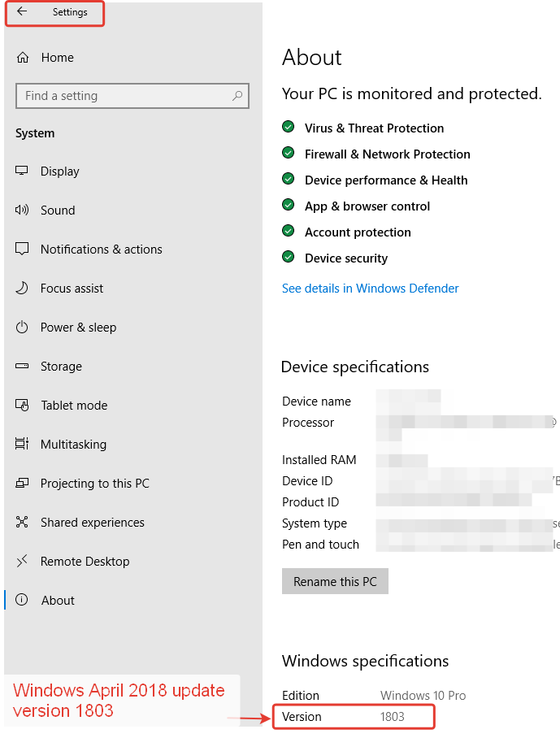This screenshot has height=738, width=560.
Task: Click green check beside Device performance & Health
Action: (288, 179)
